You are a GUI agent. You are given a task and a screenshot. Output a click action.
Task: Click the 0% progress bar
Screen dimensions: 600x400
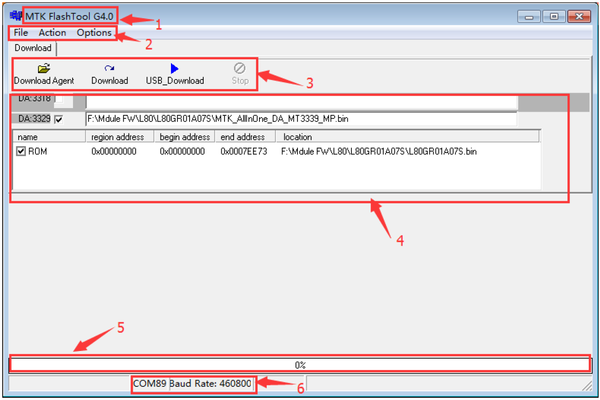(x=300, y=365)
